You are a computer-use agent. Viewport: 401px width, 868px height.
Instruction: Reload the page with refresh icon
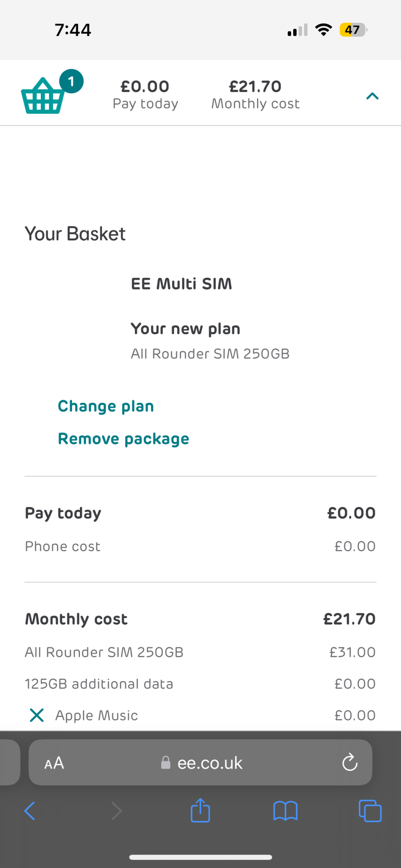pyautogui.click(x=350, y=763)
